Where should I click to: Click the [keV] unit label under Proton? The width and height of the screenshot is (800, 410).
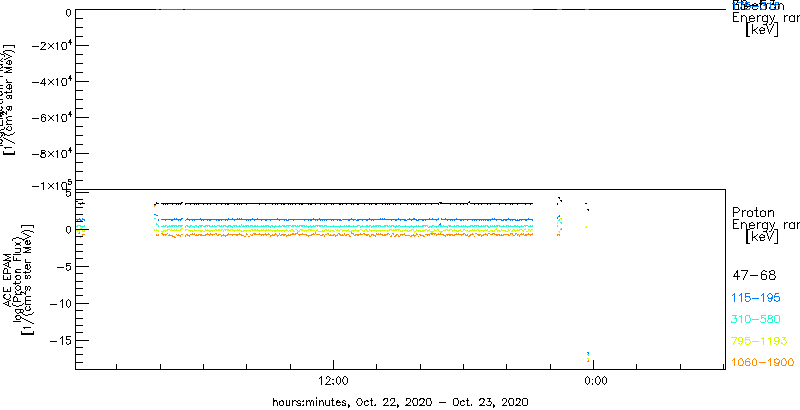click(x=762, y=237)
